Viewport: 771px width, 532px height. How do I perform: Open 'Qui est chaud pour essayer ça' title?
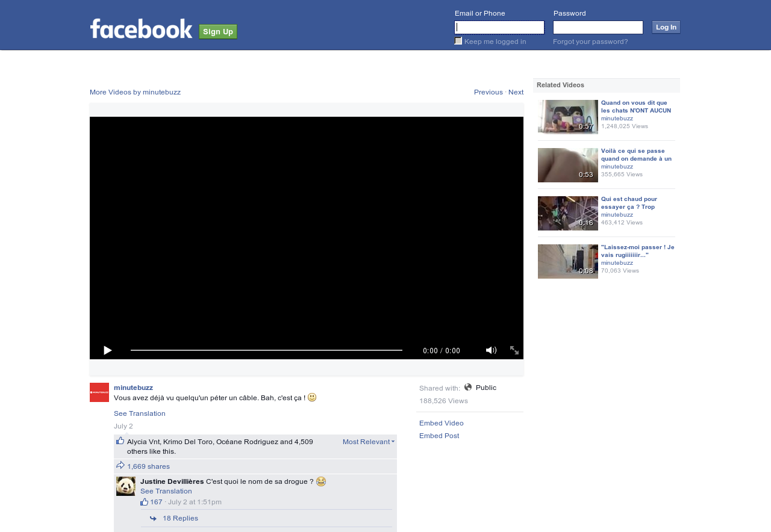pos(629,203)
